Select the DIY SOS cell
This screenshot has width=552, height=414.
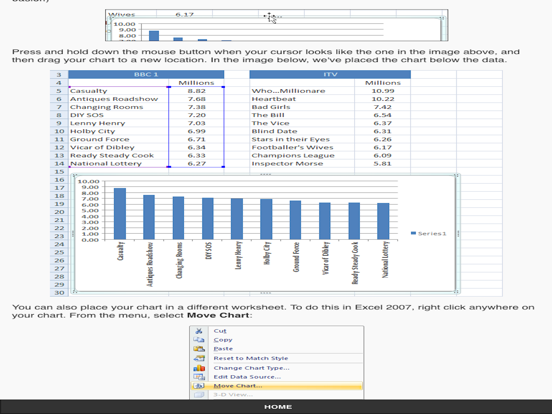pyautogui.click(x=118, y=115)
